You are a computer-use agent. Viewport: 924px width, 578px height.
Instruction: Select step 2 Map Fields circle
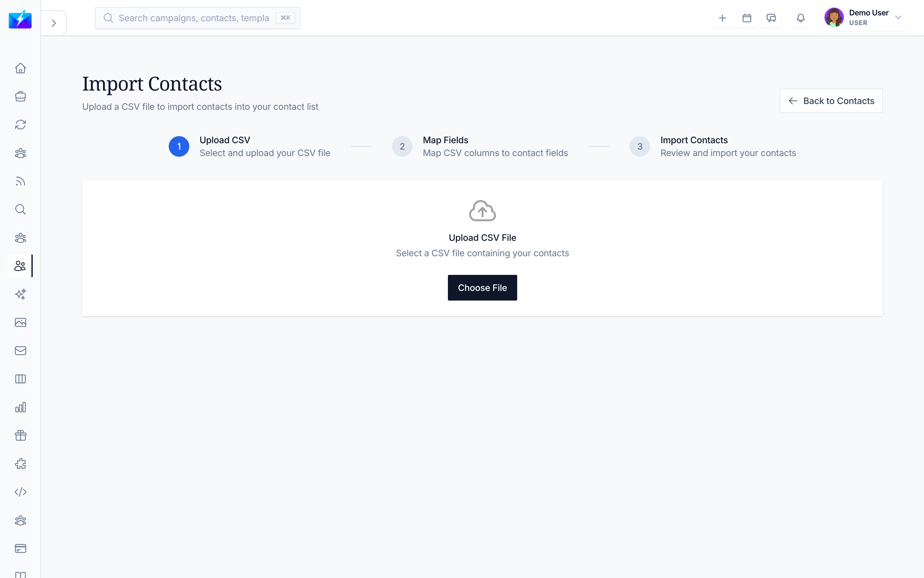click(x=402, y=146)
